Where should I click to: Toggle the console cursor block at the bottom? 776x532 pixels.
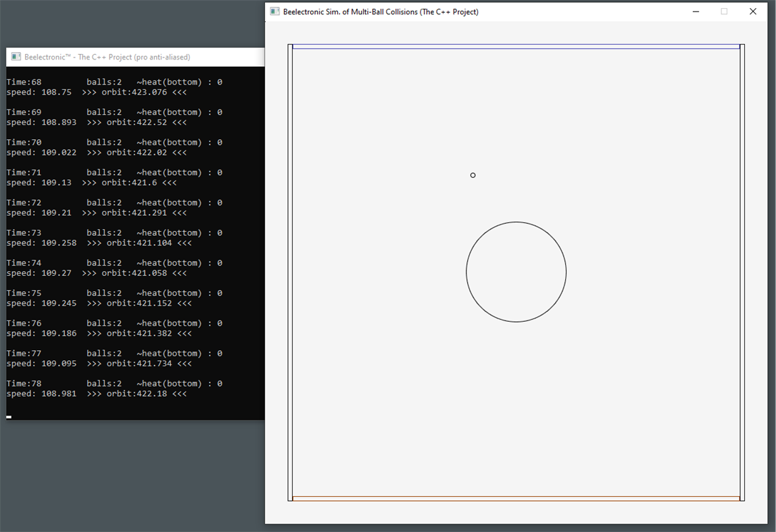tap(8, 416)
